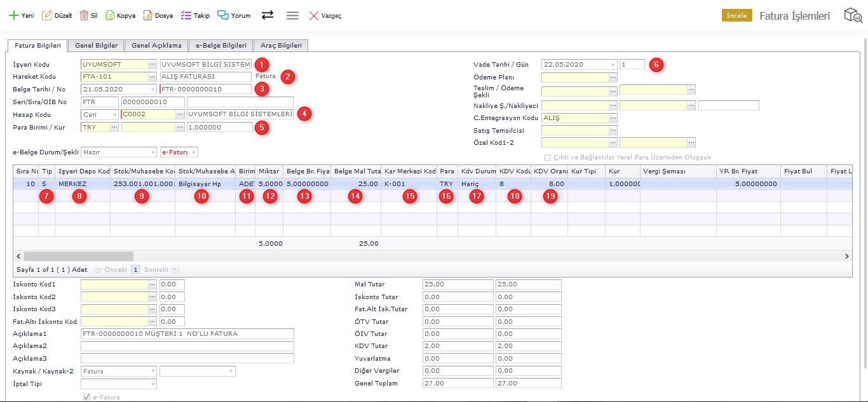Viewport: 868px width, 402px height.
Task: Click the Yeni plus icon
Action: coord(13,15)
